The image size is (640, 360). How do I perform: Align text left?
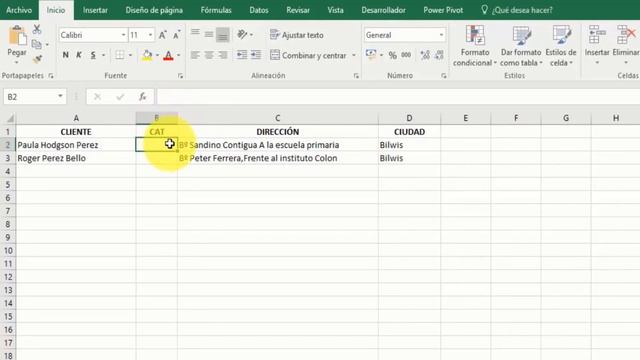(195, 55)
